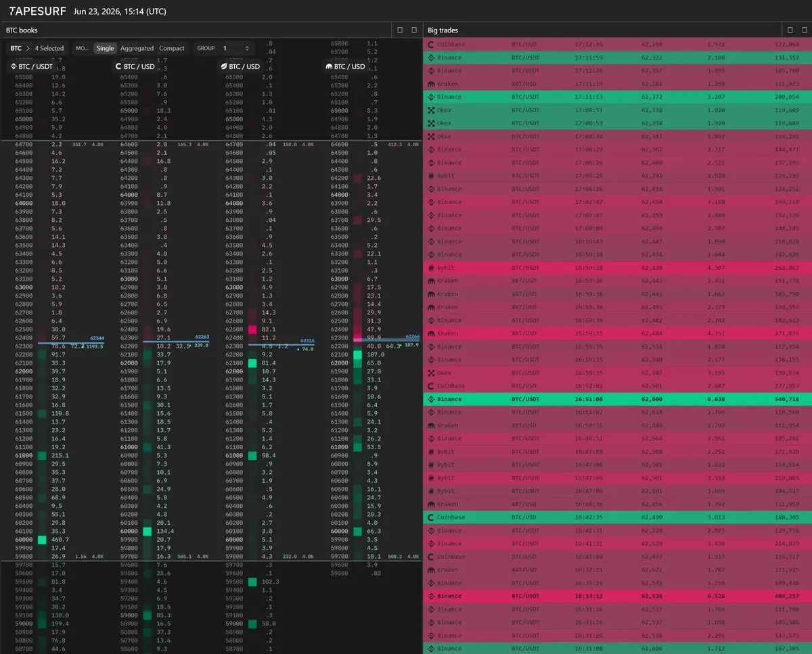Click Coinbase icon on the 16:41:00 trade
The height and width of the screenshot is (654, 812).
tap(430, 557)
